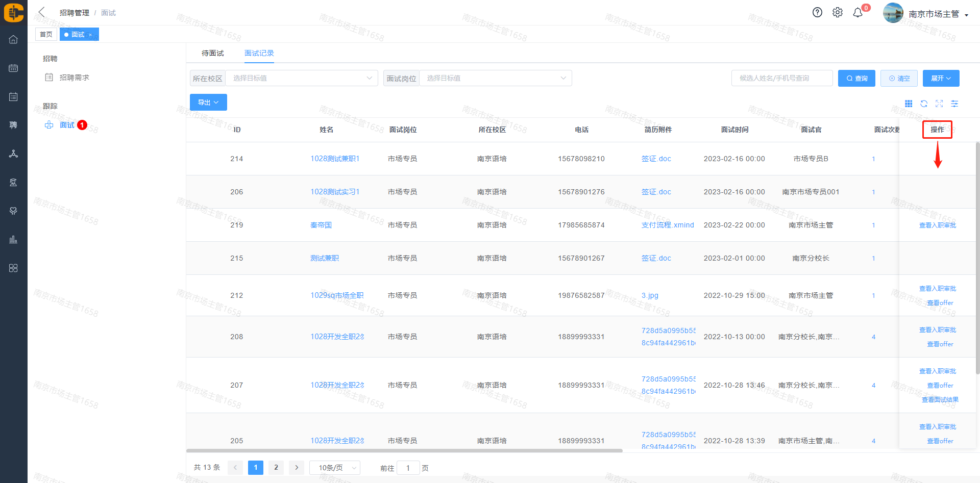The image size is (980, 483).
Task: Click the candidate name search field
Action: 781,78
